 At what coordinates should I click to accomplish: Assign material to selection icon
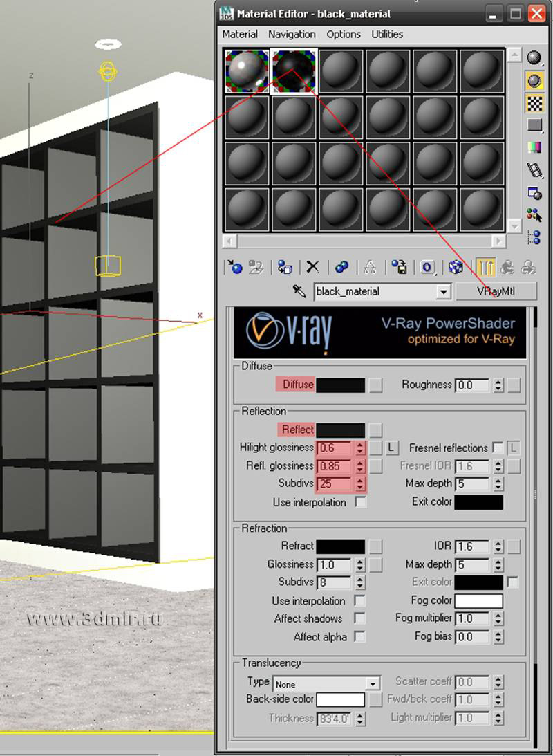285,266
